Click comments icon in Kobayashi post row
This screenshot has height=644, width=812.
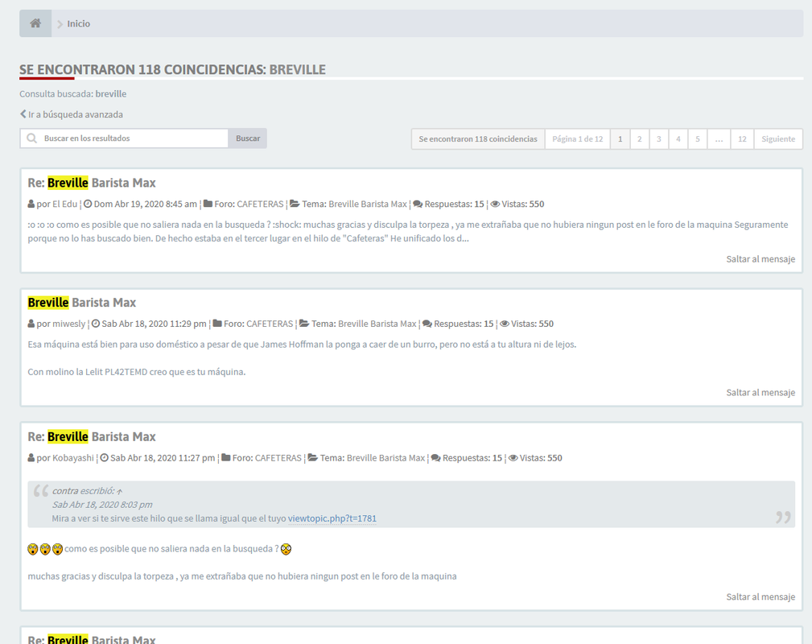point(436,458)
